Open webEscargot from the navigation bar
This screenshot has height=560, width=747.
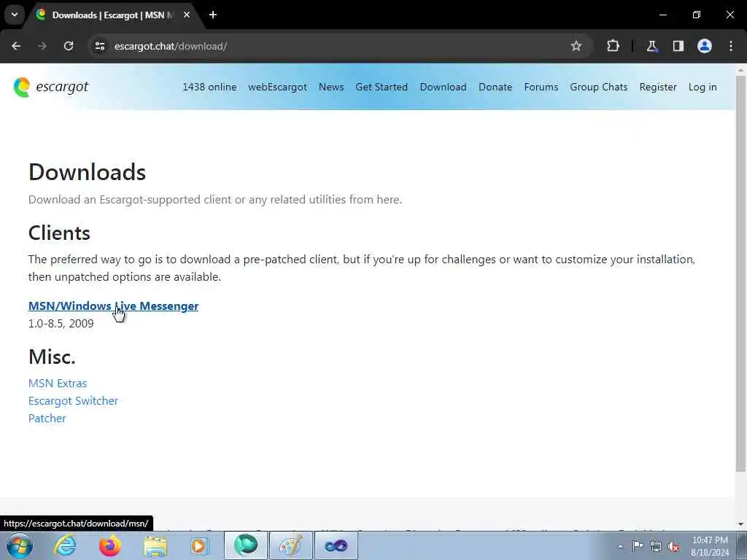tap(278, 87)
